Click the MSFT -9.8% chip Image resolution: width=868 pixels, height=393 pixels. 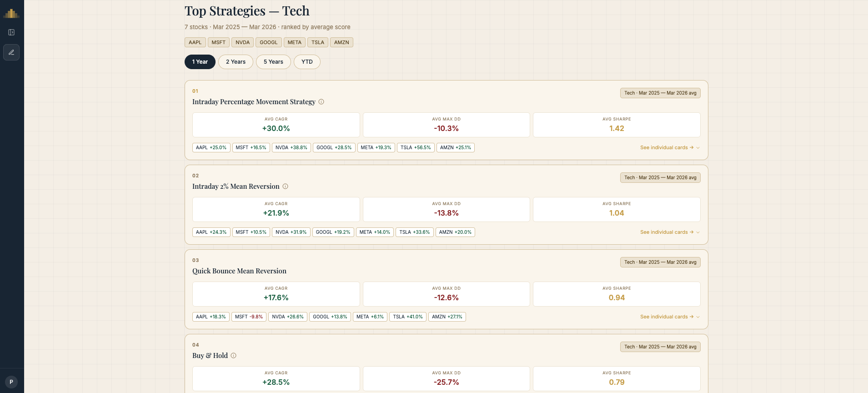[x=249, y=317]
